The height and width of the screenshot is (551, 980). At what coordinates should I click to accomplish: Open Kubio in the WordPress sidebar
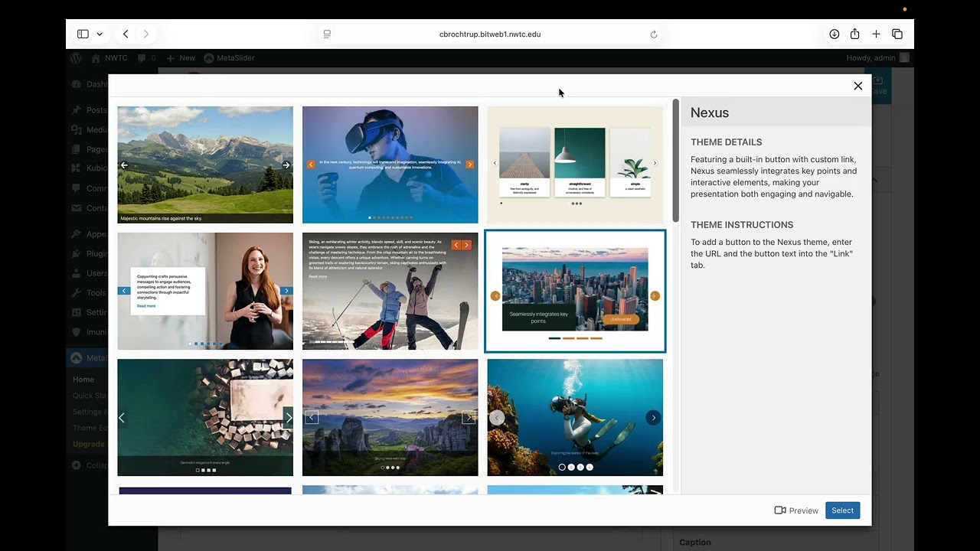[87, 168]
